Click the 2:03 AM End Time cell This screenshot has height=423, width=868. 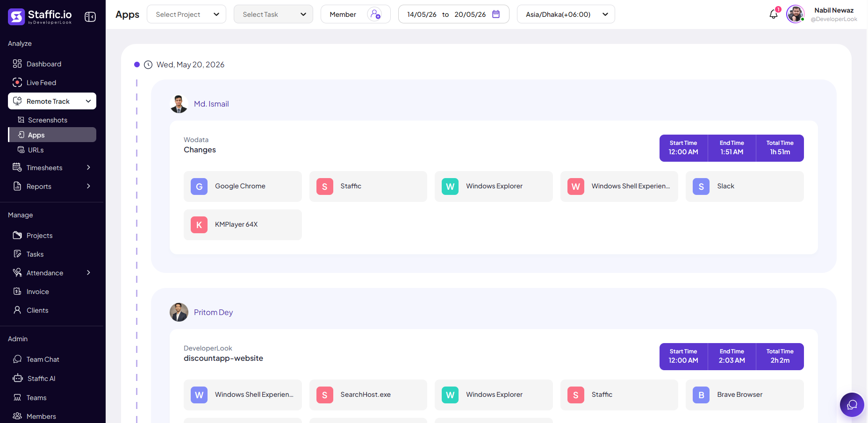pyautogui.click(x=732, y=357)
